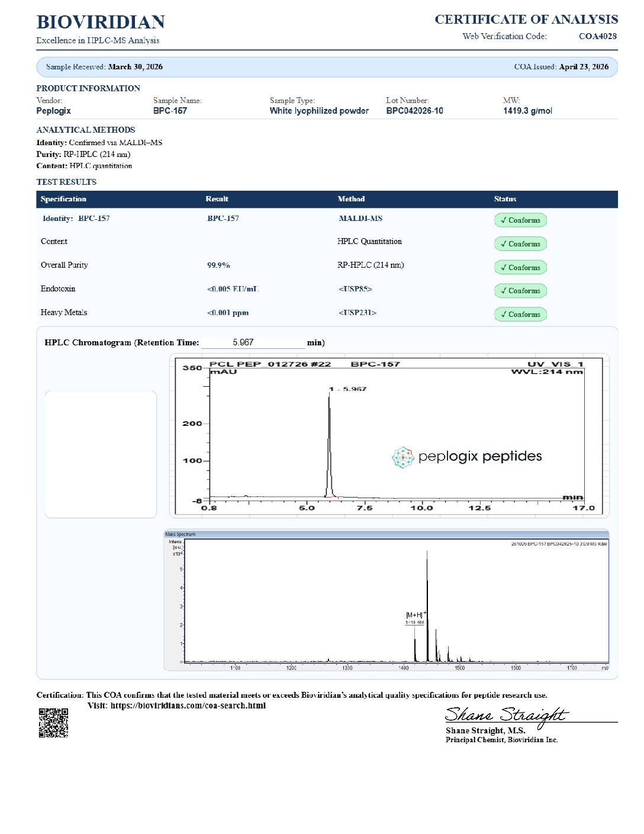Click the ANALYTICAL METHODS heading
The image size is (644, 834).
click(x=86, y=130)
